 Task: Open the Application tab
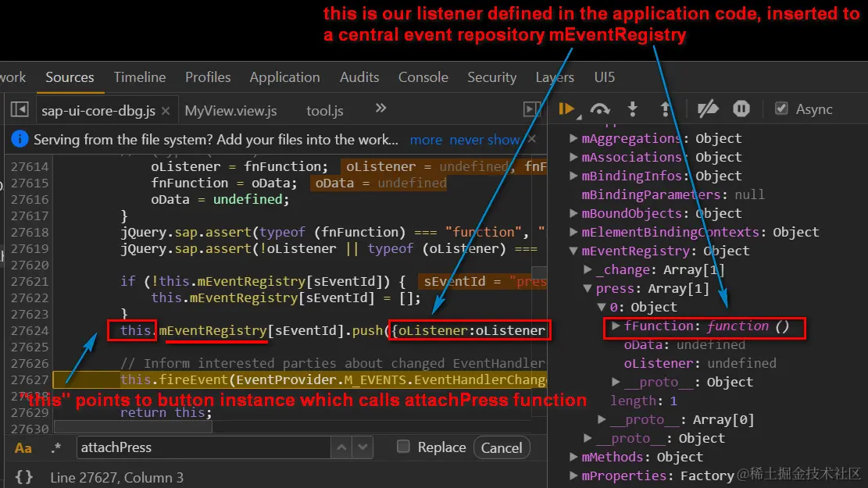(284, 77)
